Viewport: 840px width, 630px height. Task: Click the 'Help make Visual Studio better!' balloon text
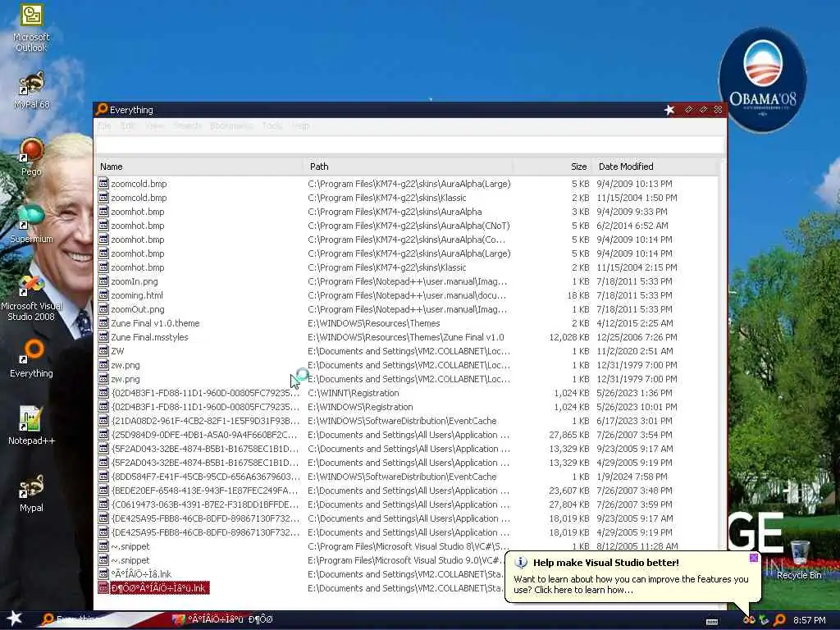point(606,563)
